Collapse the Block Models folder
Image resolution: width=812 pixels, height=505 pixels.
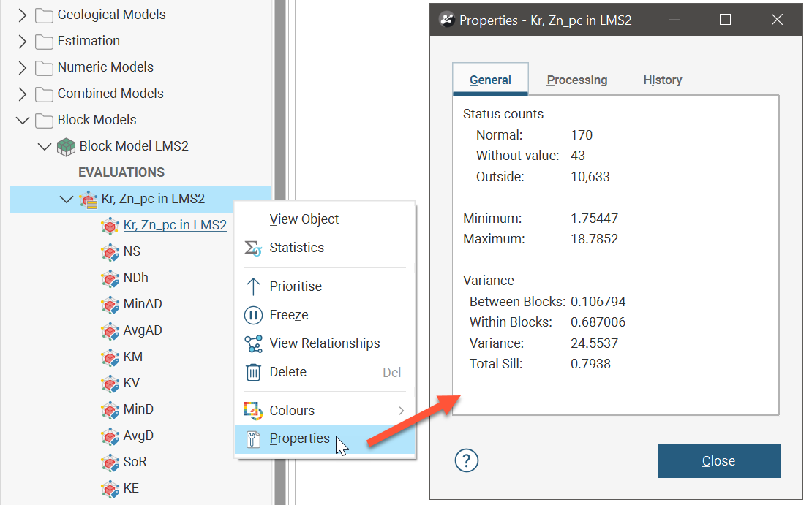22,120
